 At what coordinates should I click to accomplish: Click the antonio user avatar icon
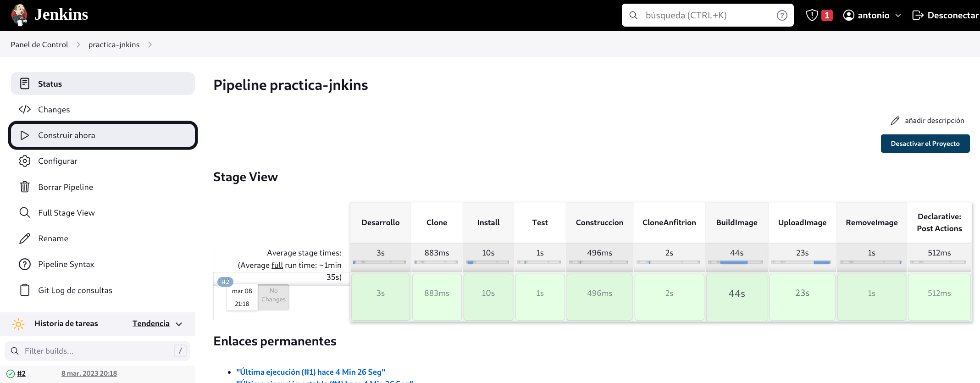pyautogui.click(x=849, y=15)
